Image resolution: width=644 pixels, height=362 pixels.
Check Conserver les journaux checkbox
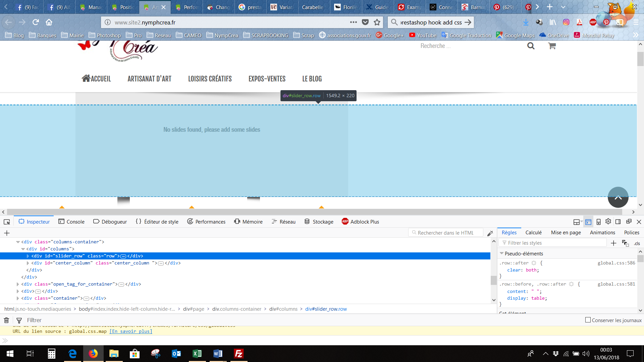[x=588, y=320]
